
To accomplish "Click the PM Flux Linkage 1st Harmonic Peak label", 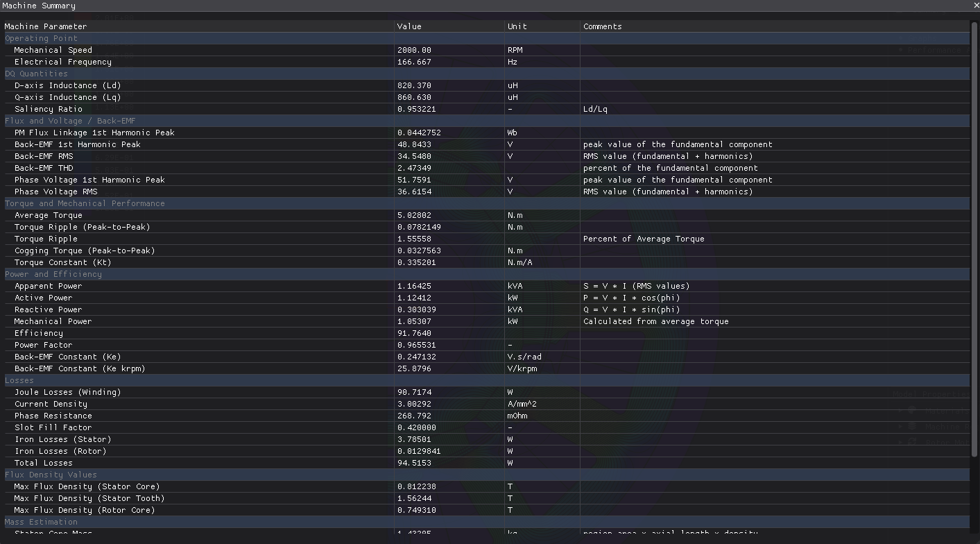I will 94,133.
